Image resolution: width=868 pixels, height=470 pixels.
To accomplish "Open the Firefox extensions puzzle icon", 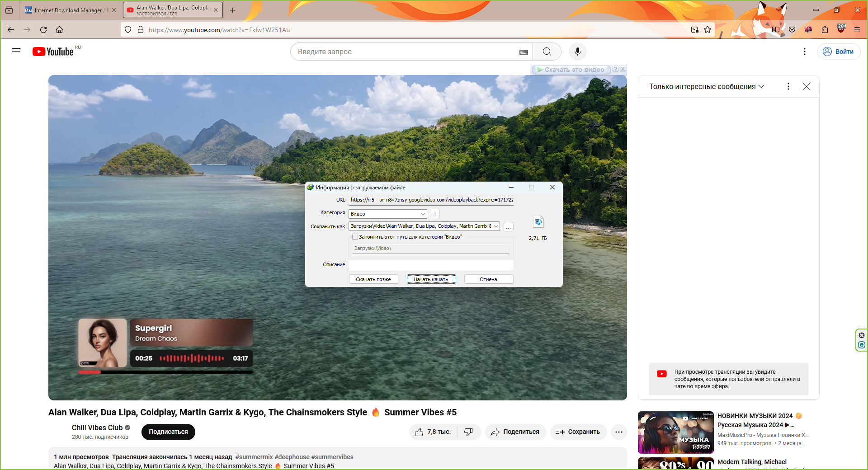I will (x=825, y=30).
